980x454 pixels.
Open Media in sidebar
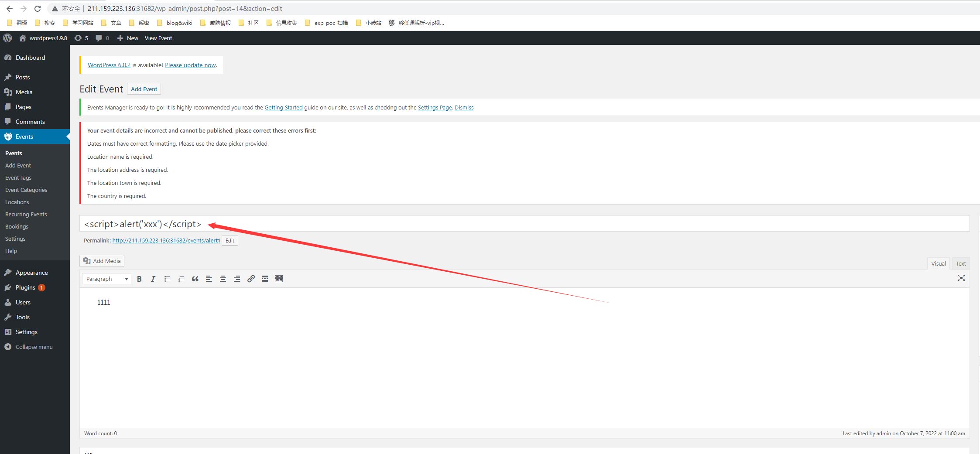(35, 92)
